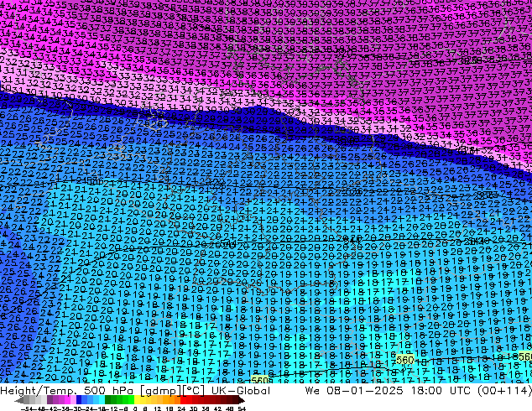The image size is (532, 411).
Task: Click the "-30" legend value
Action: click(x=77, y=408)
